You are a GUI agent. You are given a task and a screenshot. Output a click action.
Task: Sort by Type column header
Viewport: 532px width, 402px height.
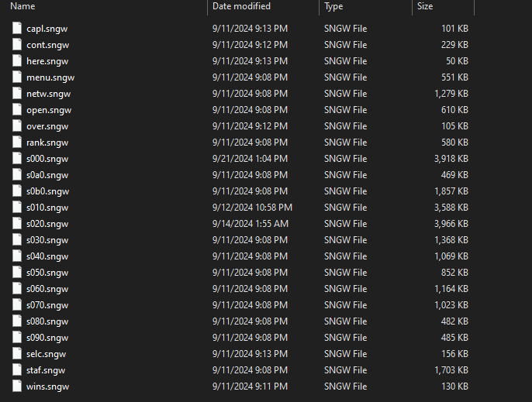click(333, 6)
